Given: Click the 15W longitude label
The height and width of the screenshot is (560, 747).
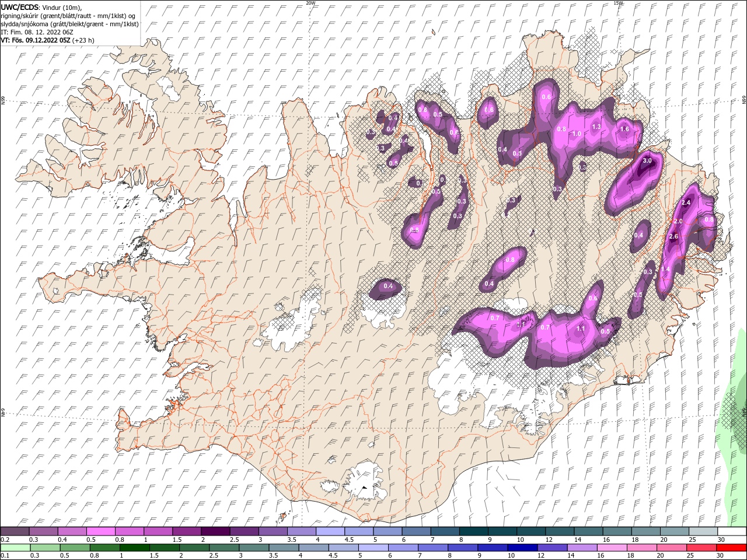Looking at the screenshot, I should (x=619, y=3).
